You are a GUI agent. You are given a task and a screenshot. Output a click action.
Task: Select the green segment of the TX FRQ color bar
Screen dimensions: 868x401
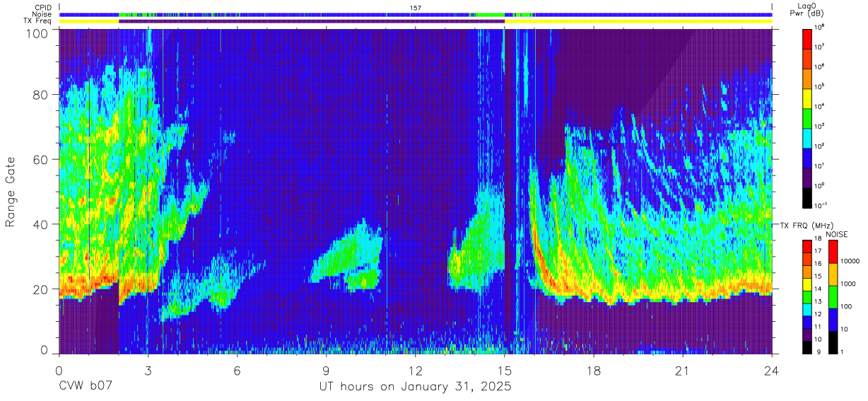[x=808, y=296]
